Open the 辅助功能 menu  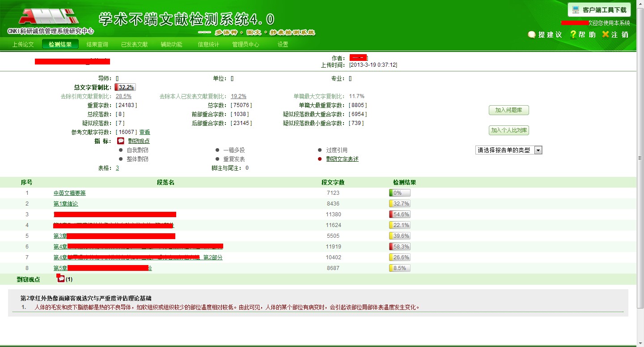[172, 44]
